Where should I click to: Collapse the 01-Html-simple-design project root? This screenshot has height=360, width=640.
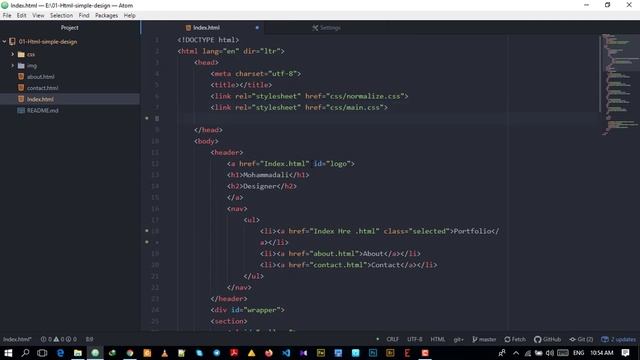[4, 41]
